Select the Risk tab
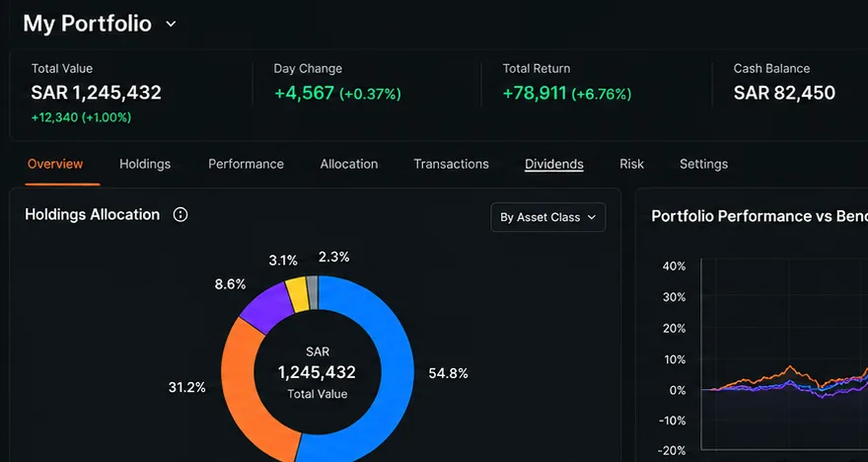The height and width of the screenshot is (462, 868). 631,164
